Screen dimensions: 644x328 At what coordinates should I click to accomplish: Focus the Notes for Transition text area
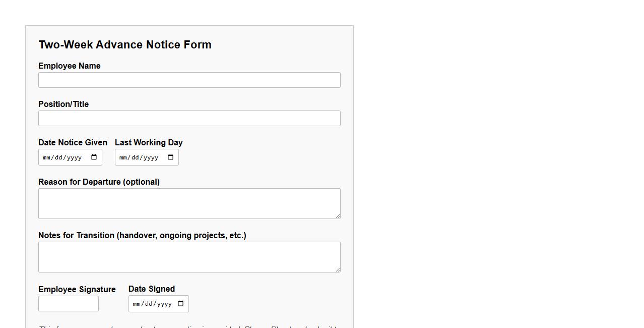pyautogui.click(x=189, y=256)
